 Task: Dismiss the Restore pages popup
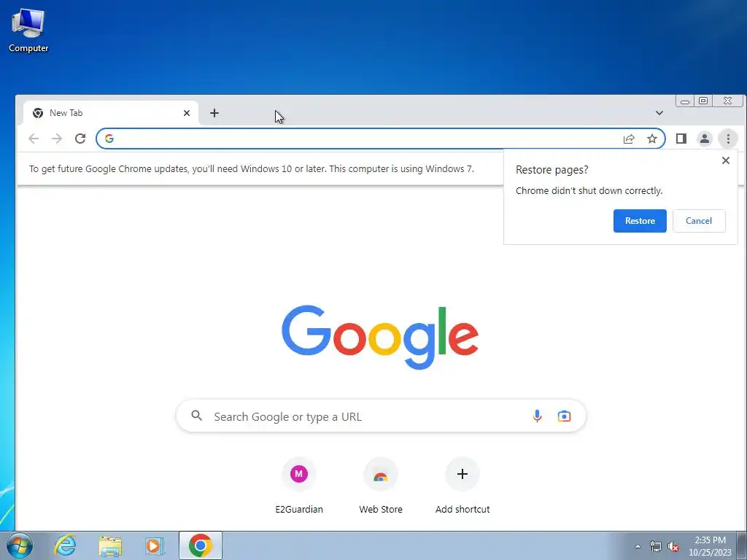(x=726, y=160)
